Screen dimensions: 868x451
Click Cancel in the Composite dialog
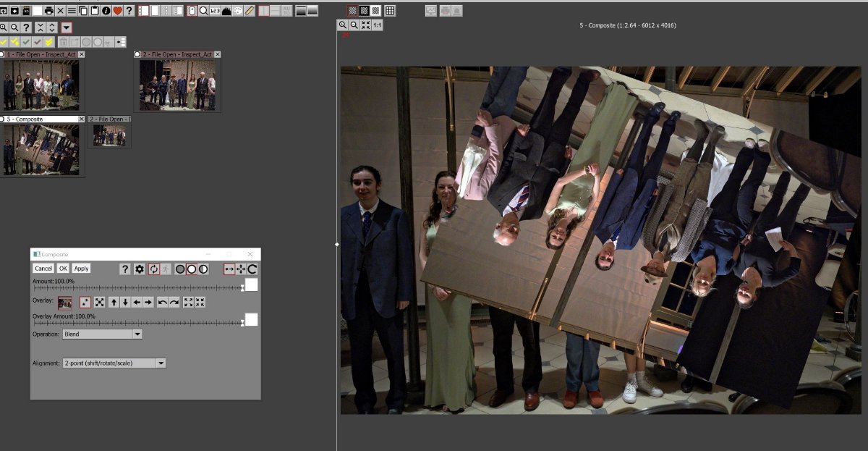coord(43,269)
